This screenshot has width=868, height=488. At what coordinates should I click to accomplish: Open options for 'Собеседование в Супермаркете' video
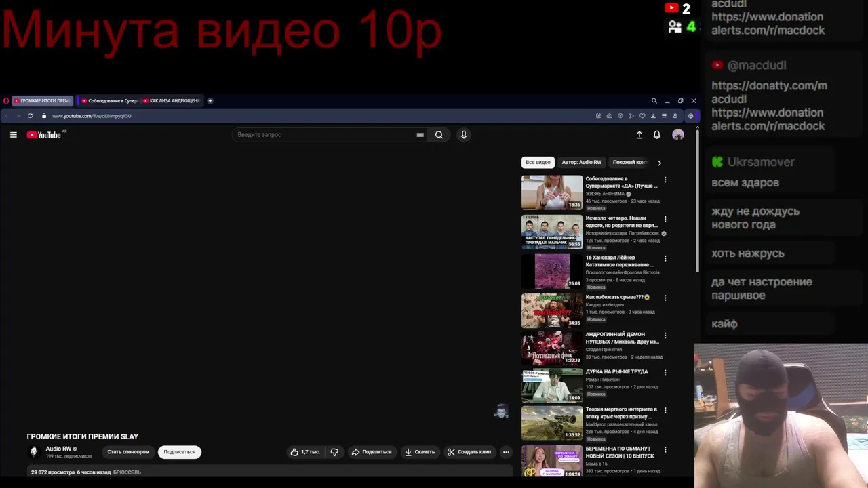pos(665,180)
